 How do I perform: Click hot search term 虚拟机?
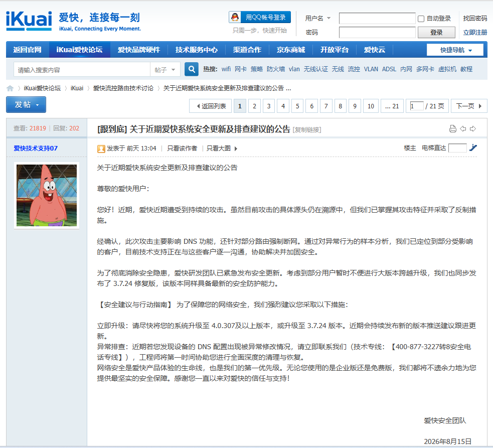pos(447,69)
